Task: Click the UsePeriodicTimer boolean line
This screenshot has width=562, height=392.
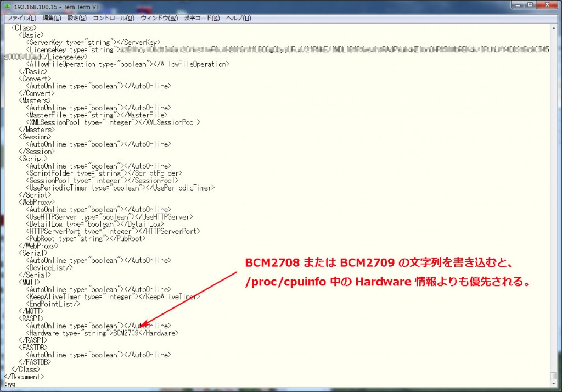Action: (120, 188)
